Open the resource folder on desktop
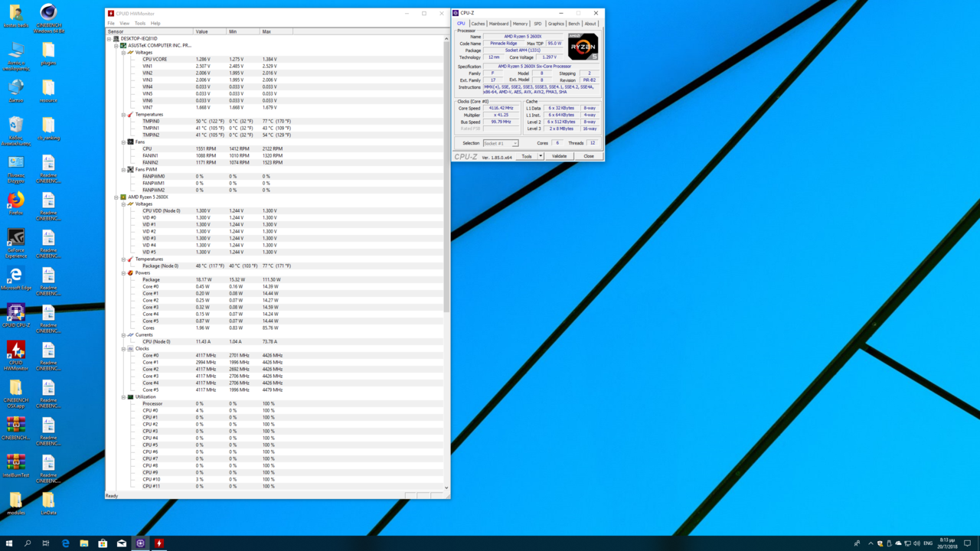 pos(48,91)
